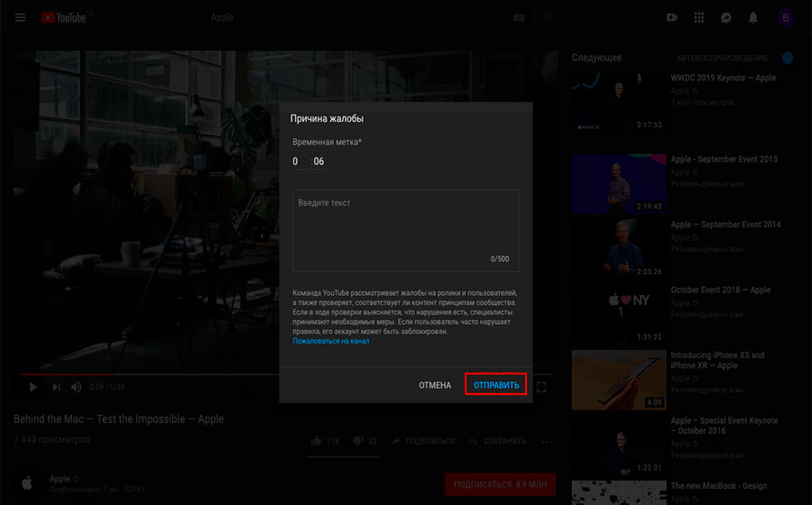The width and height of the screenshot is (812, 505).
Task: Open the notifications bell
Action: click(753, 18)
